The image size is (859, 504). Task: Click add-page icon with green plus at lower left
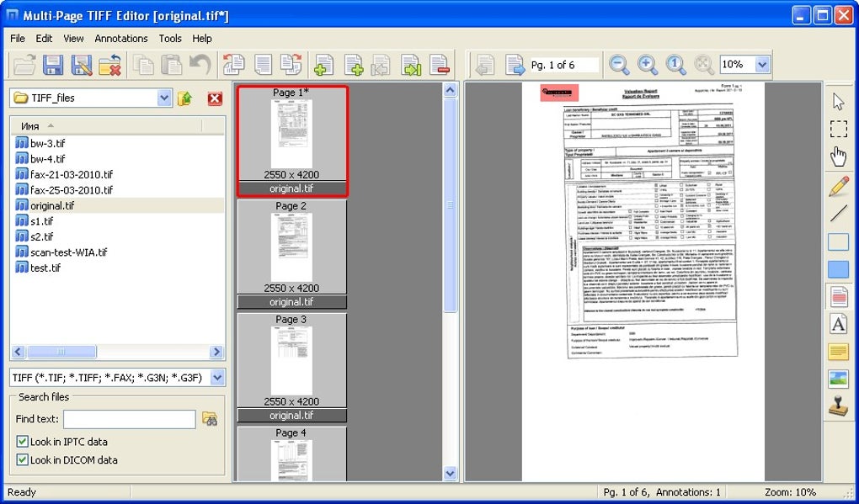tap(324, 65)
